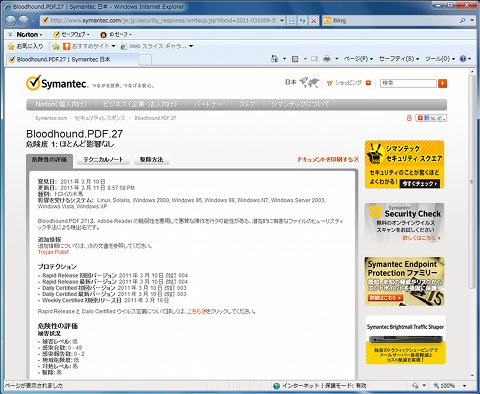Screen dimensions: 480x394
Task: Click in the Symantec site search field
Action: coord(408,83)
